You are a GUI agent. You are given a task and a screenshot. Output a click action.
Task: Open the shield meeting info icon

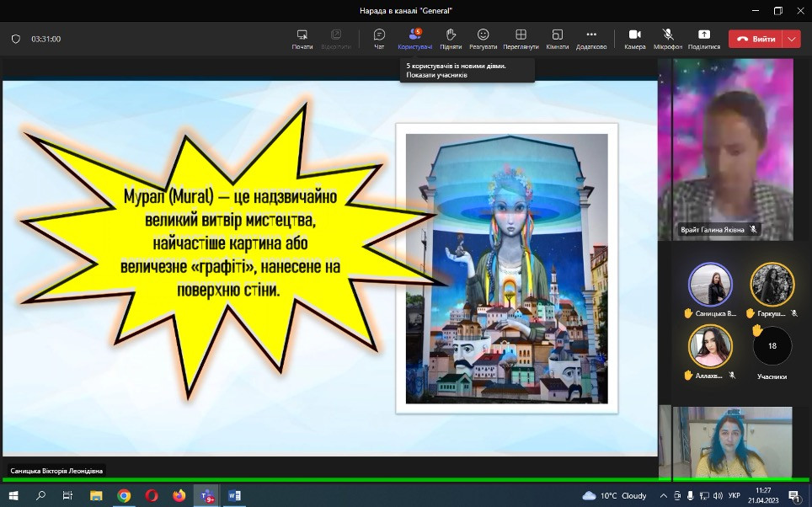point(15,39)
